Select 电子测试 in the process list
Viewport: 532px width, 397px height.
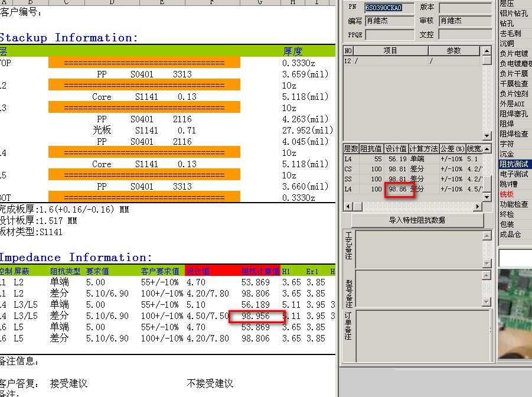514,174
